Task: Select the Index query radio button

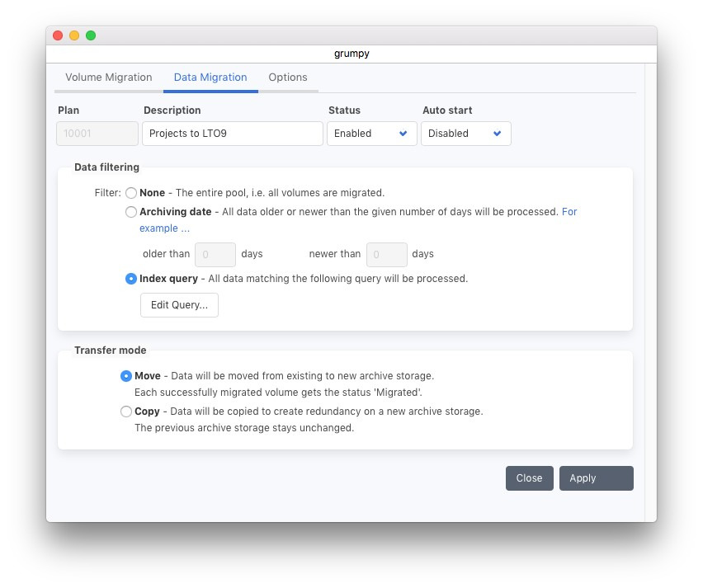Action: [x=131, y=279]
